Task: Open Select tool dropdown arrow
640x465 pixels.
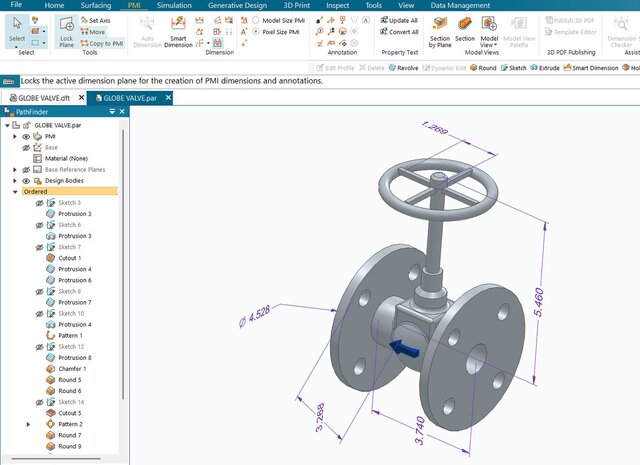Action: coord(17,47)
